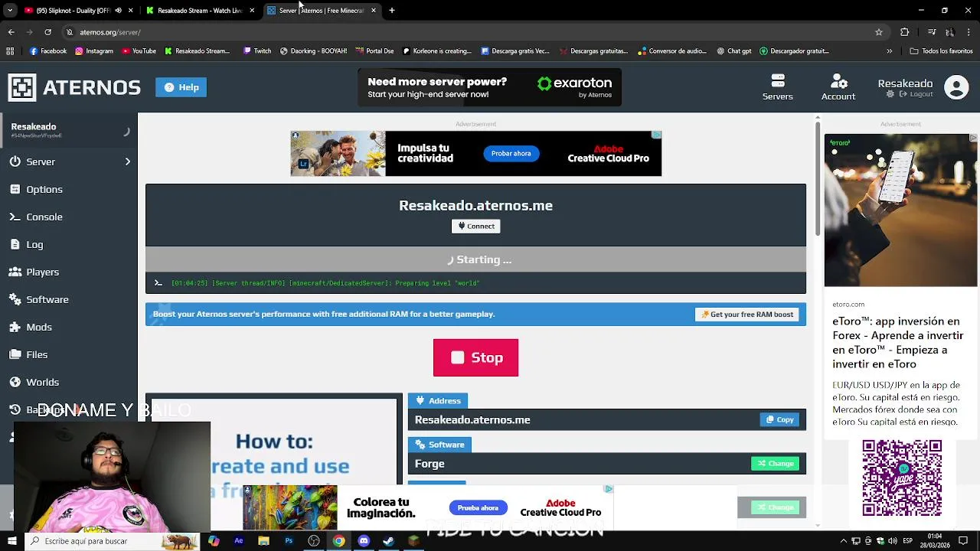Image resolution: width=980 pixels, height=551 pixels.
Task: Open the Instagram bookmark
Action: coord(93,51)
